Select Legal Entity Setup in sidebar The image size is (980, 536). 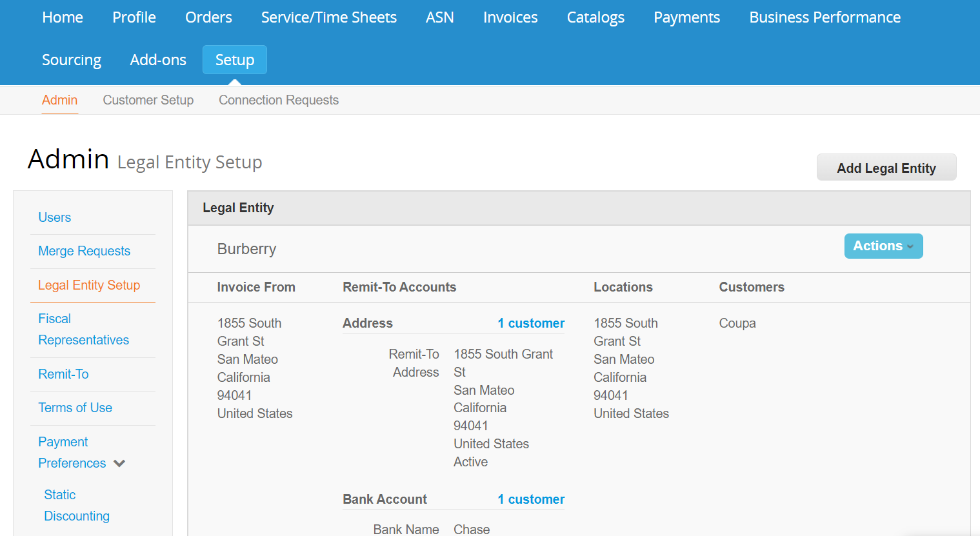[89, 285]
